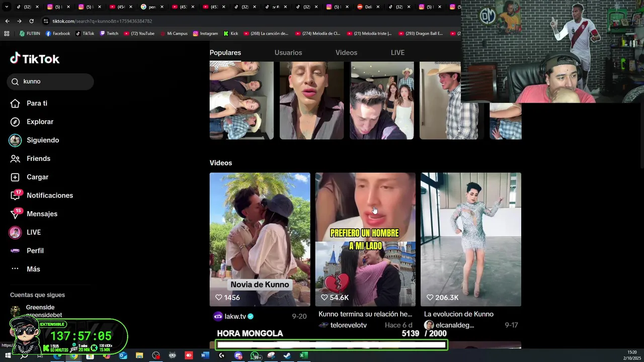The width and height of the screenshot is (644, 362).
Task: Close the Google 'per' browser tab
Action: tap(162, 7)
